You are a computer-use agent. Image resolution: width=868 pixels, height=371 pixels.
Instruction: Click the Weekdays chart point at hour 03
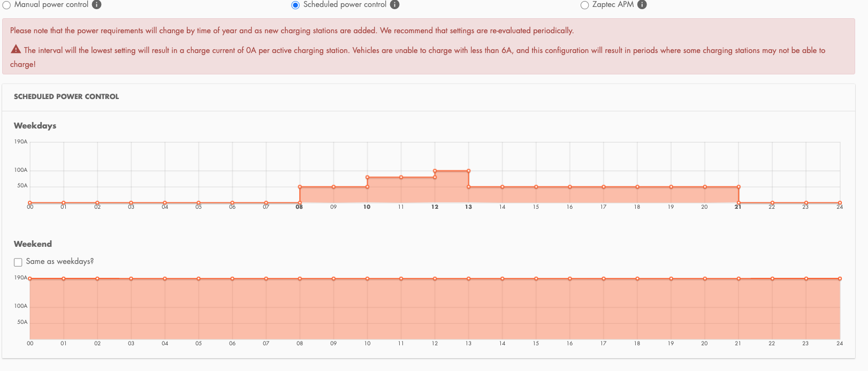click(131, 203)
